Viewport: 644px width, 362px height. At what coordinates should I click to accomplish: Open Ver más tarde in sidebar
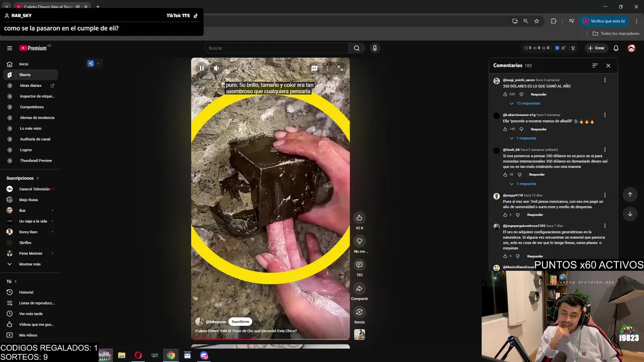(30, 314)
